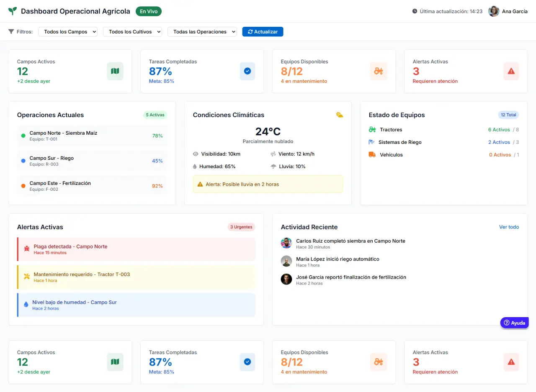
Task: Click the sprinkler icon beside Sistemas de Riego
Action: point(371,142)
